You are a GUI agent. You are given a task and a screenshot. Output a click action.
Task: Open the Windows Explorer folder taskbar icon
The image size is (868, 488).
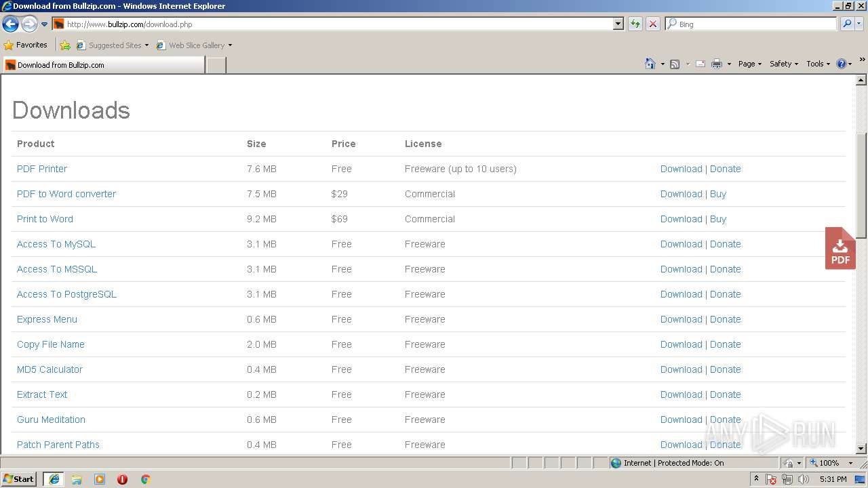point(77,479)
